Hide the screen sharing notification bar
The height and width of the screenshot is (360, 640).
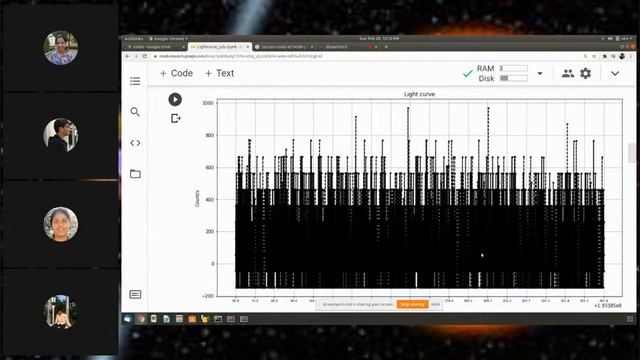pos(436,304)
